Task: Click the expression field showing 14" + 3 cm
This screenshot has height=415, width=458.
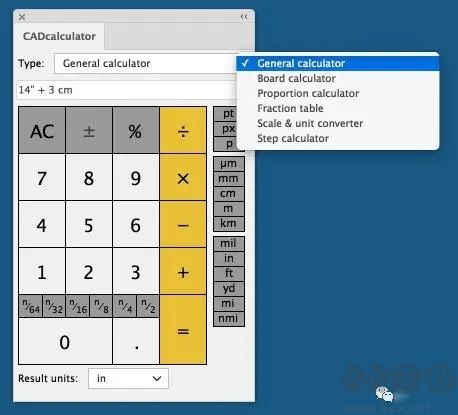Action: pyautogui.click(x=127, y=90)
